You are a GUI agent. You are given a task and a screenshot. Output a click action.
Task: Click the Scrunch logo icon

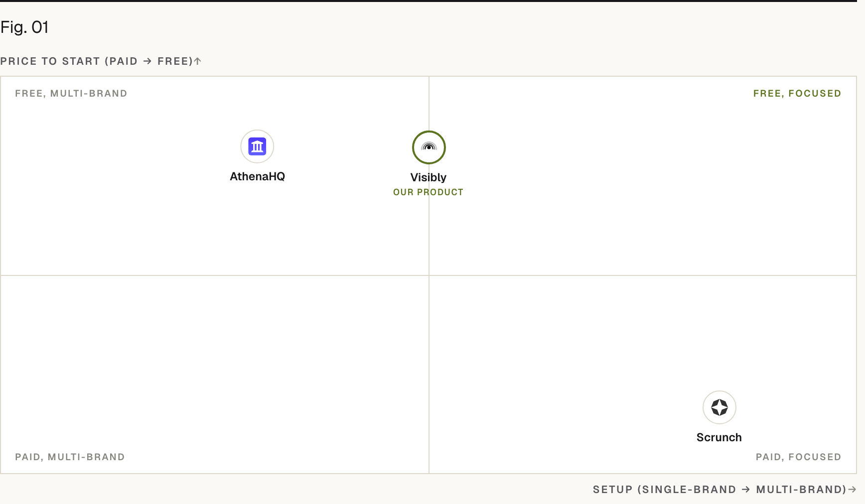[719, 407]
